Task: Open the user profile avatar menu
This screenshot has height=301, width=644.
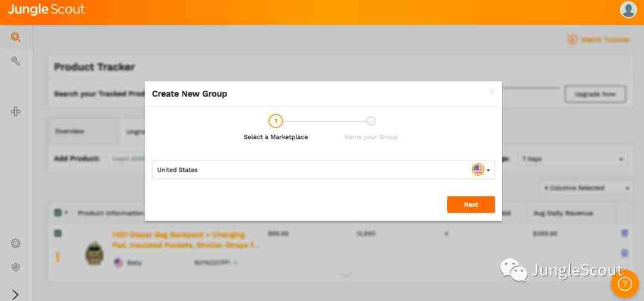Action: coord(628,10)
